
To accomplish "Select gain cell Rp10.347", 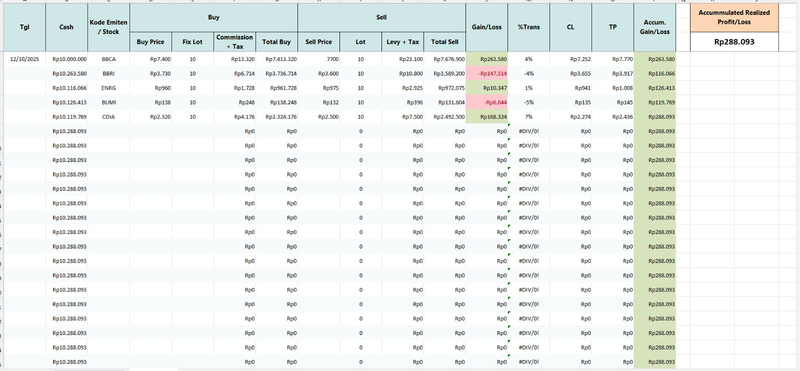I will point(486,88).
